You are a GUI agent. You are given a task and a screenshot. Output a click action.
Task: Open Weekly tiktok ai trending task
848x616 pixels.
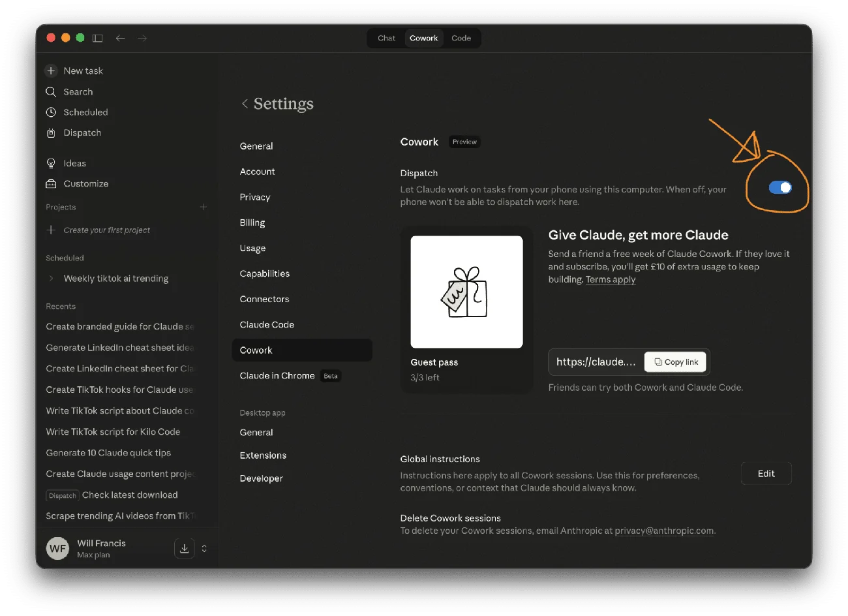[116, 279]
